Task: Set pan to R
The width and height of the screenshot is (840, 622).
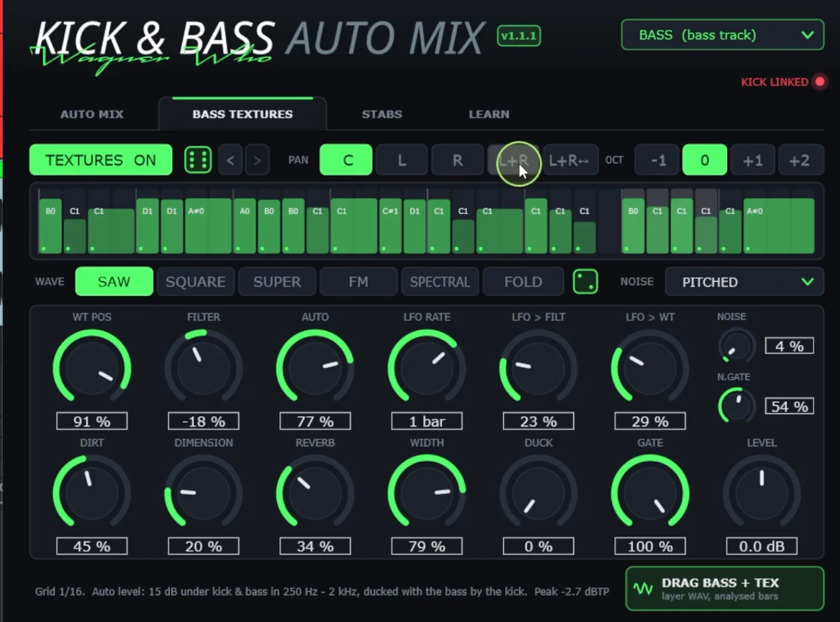Action: (457, 160)
